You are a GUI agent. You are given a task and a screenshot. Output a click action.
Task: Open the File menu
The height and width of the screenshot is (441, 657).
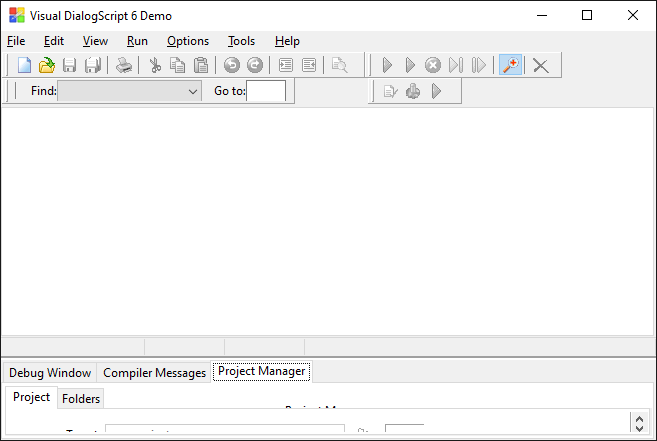tap(16, 41)
